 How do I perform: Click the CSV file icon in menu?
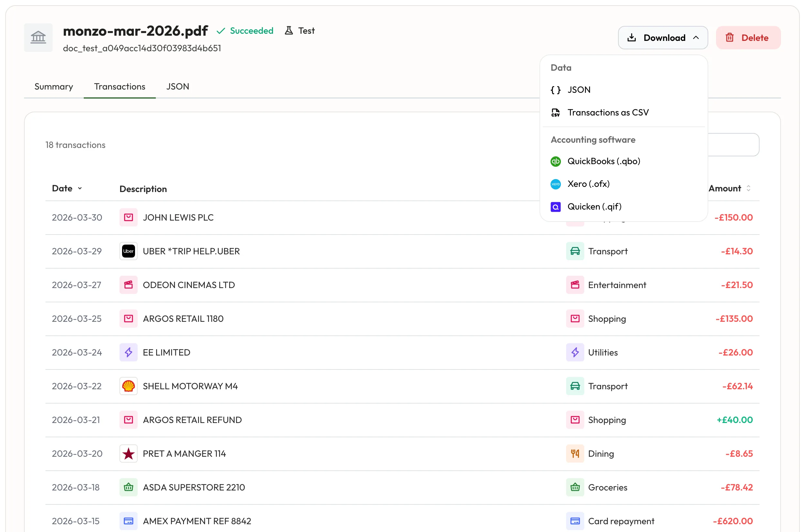click(x=555, y=112)
